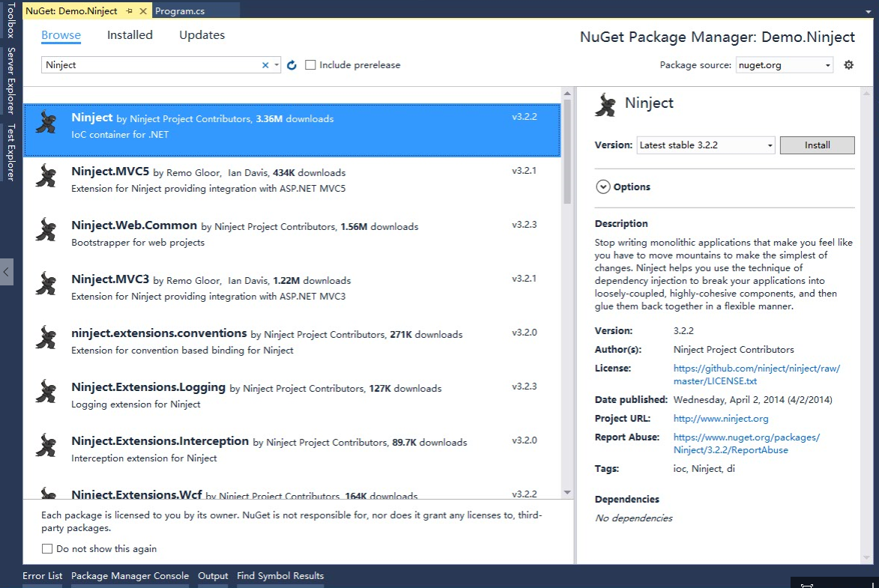
Task: Click the Ninject.Web.Common package icon
Action: tap(46, 229)
